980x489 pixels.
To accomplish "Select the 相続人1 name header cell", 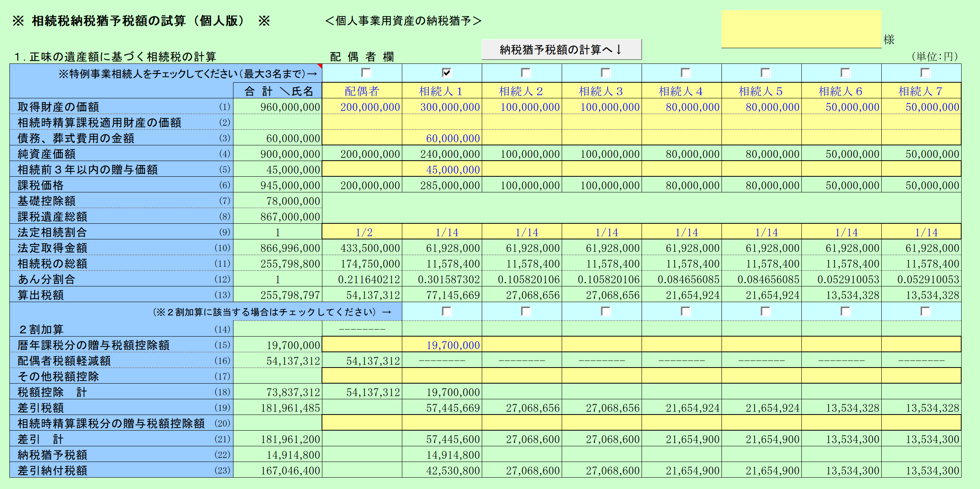I will click(x=442, y=91).
